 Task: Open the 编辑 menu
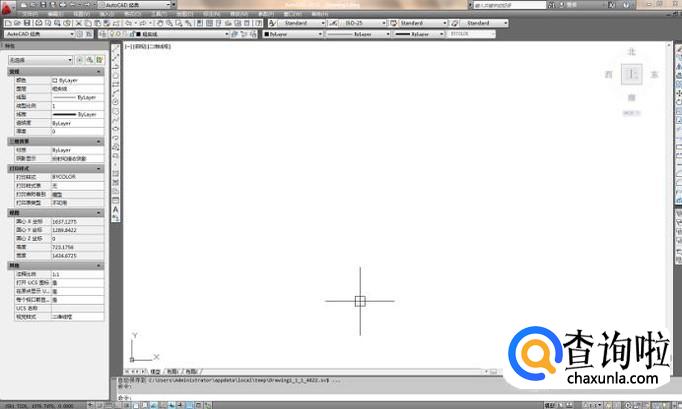(x=55, y=14)
